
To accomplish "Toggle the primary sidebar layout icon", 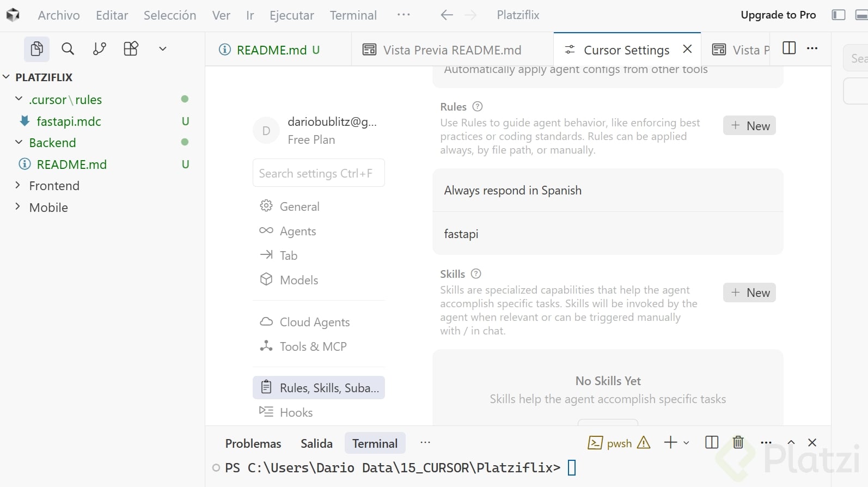I will (x=839, y=15).
